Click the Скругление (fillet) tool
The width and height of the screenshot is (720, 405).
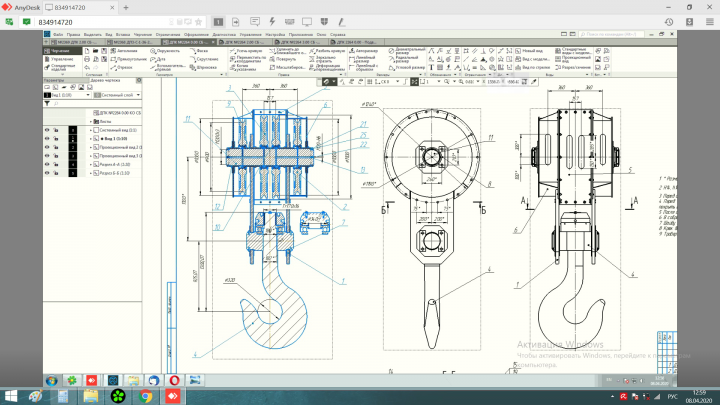point(204,59)
